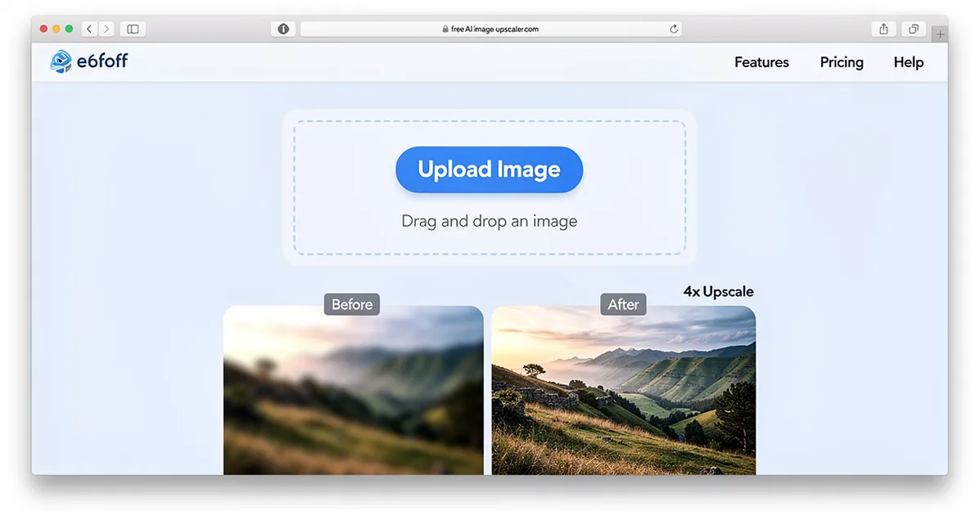Reload the page with the refresh icon
The height and width of the screenshot is (516, 980).
pyautogui.click(x=674, y=29)
